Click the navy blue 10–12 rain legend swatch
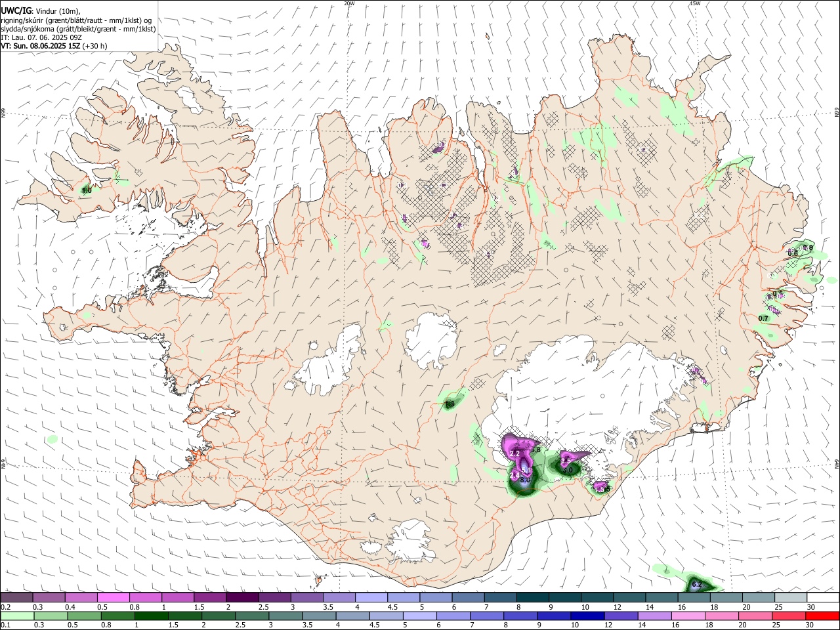840x630 pixels. (587, 616)
